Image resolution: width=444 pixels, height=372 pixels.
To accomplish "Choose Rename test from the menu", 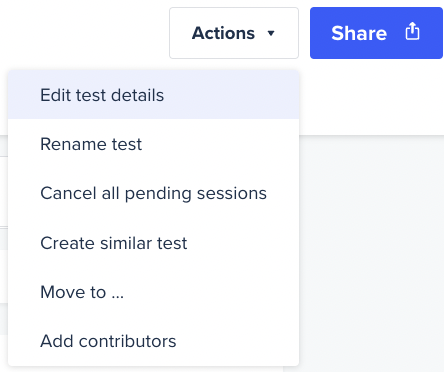I will [x=153, y=144].
